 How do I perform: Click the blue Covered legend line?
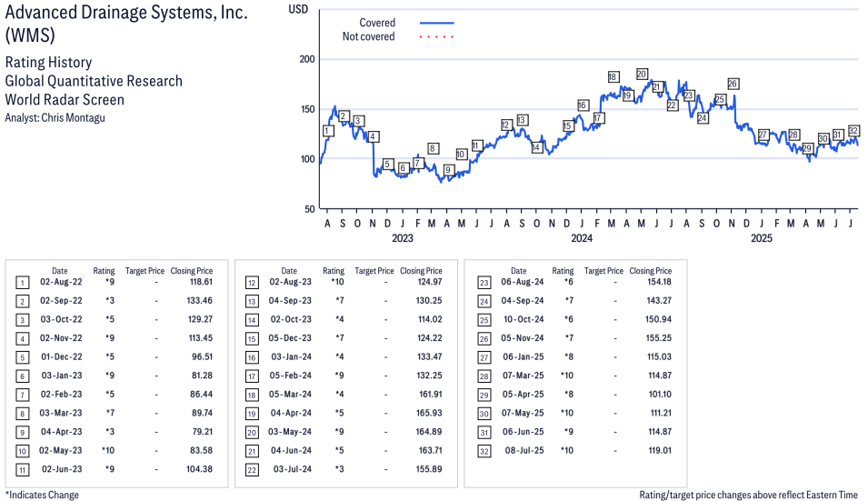pos(437,23)
